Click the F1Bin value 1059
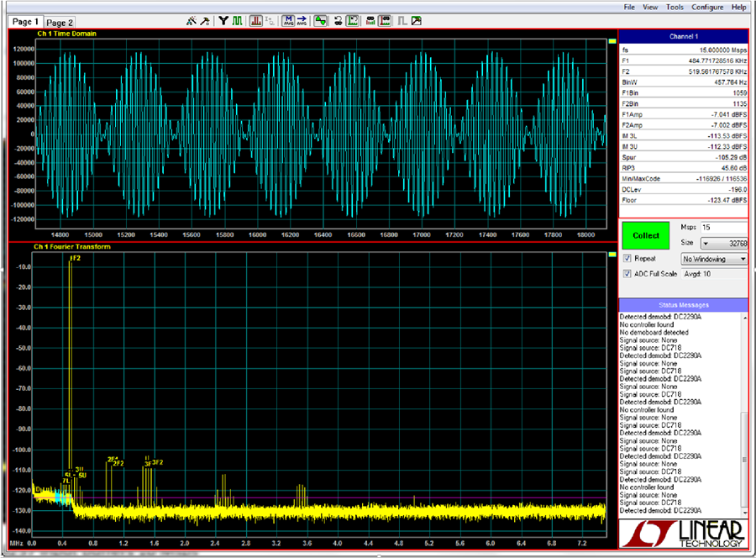 [739, 93]
